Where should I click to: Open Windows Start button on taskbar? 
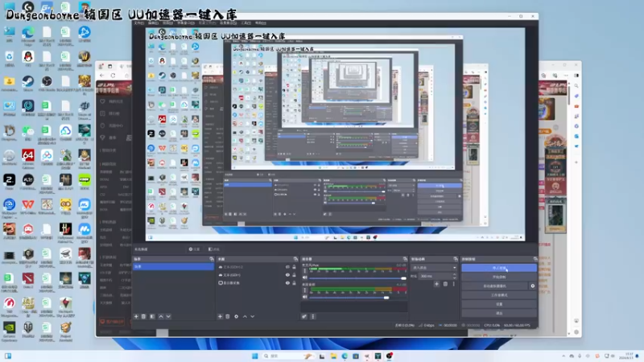tap(254, 356)
